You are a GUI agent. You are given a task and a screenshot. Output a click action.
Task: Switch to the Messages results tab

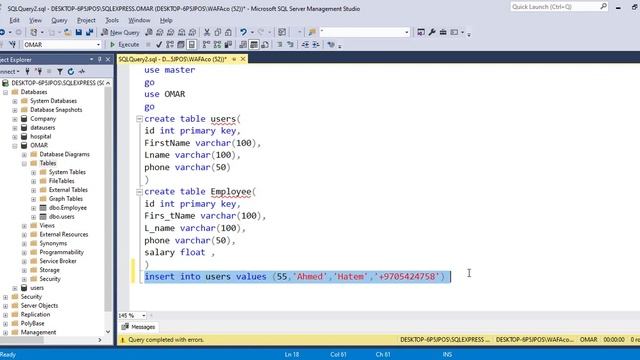[x=139, y=327]
